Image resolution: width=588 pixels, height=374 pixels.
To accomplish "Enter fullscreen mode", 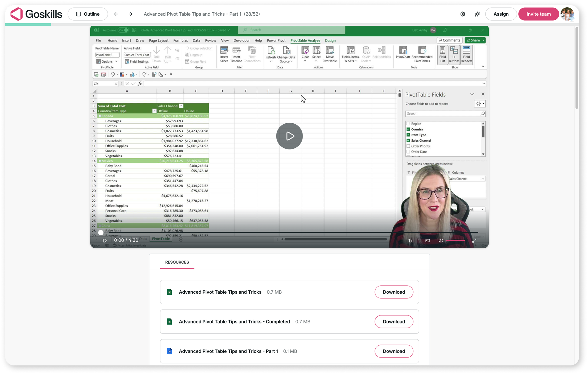I will pyautogui.click(x=474, y=241).
